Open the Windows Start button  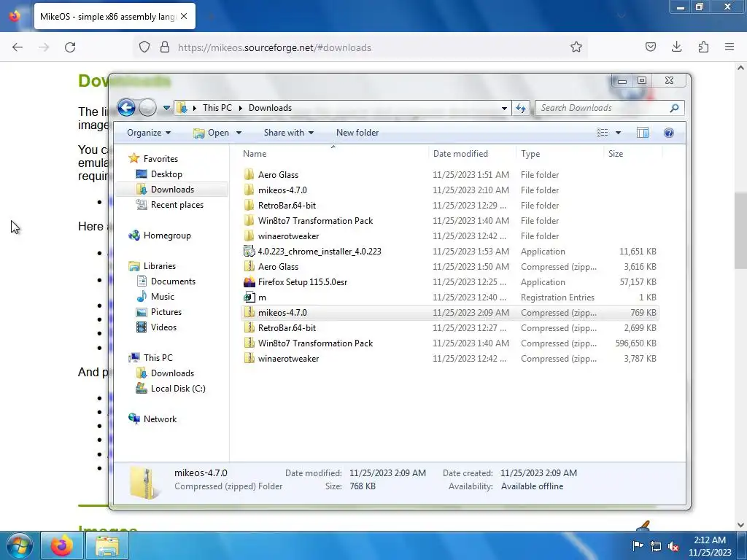tap(20, 545)
